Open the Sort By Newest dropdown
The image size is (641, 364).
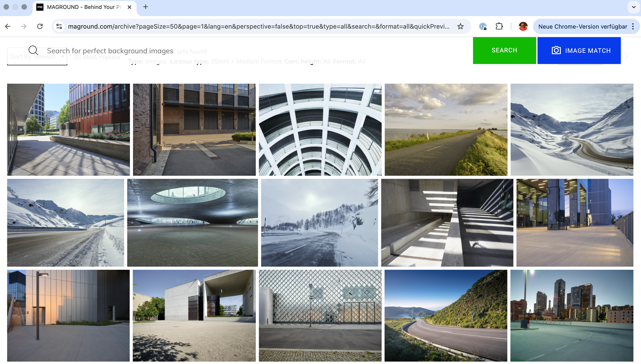(37, 57)
